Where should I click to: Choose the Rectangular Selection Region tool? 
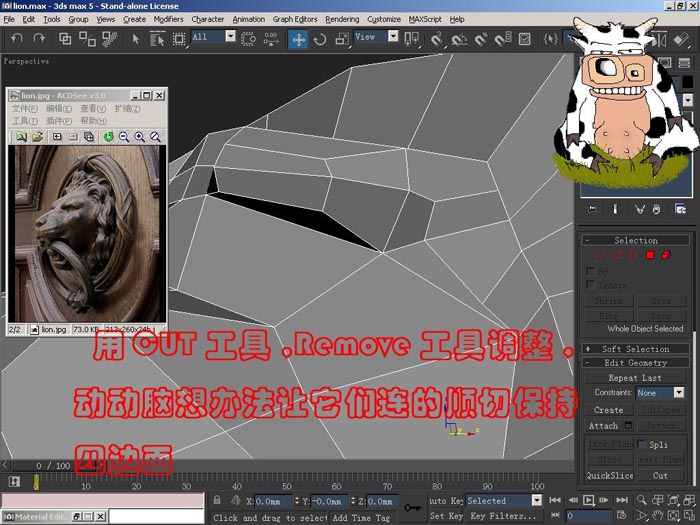click(179, 39)
